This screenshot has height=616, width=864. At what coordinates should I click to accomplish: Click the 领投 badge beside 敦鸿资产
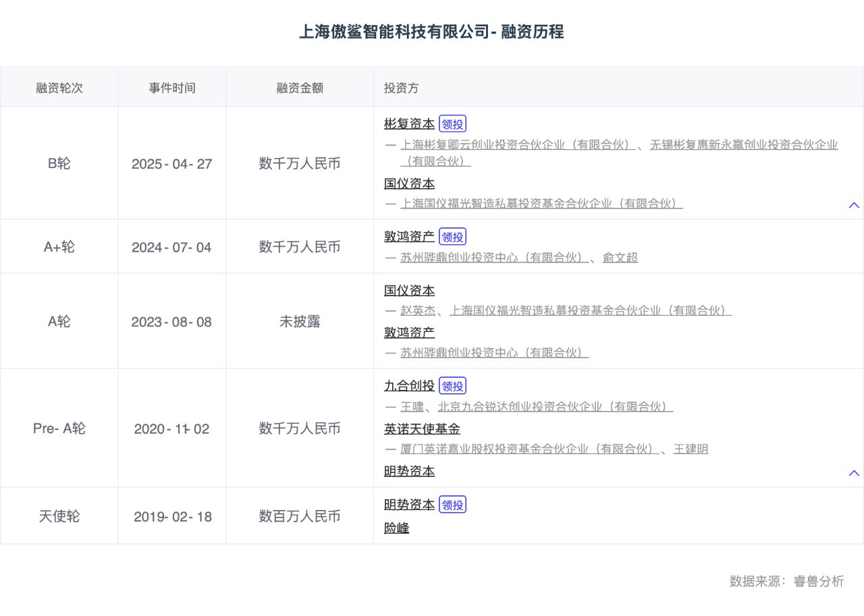click(452, 236)
